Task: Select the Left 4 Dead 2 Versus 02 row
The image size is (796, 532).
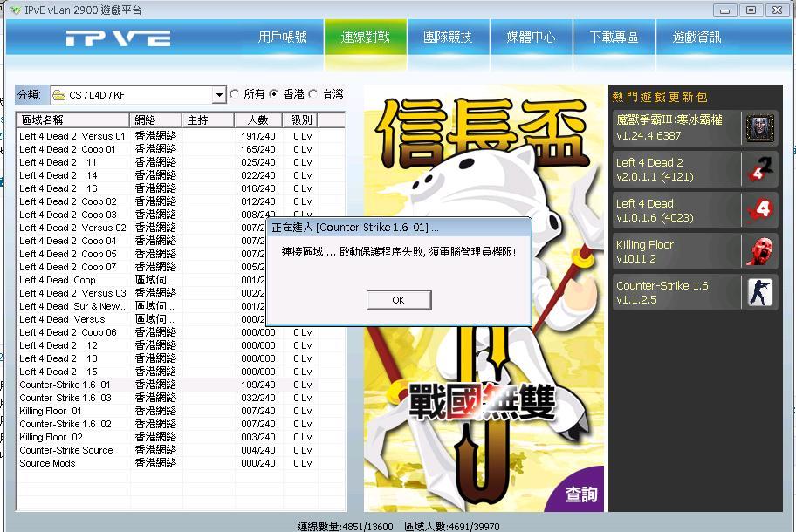Action: pos(142,228)
